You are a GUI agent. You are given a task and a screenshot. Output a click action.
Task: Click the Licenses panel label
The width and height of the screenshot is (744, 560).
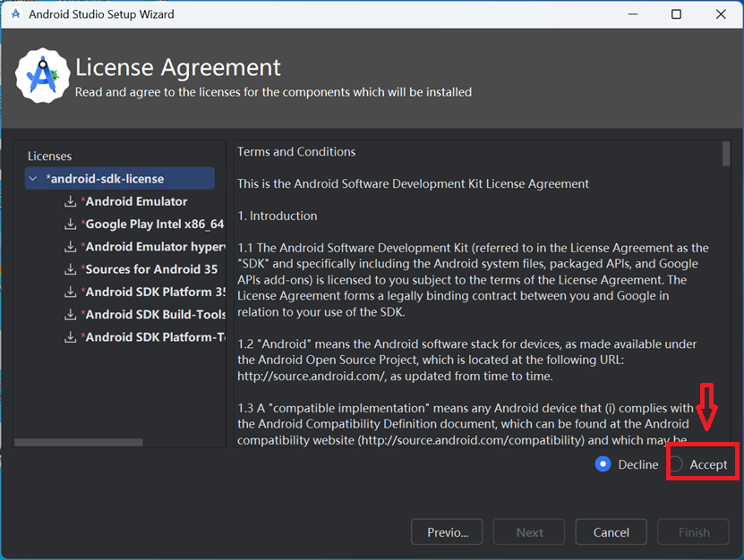tap(49, 156)
